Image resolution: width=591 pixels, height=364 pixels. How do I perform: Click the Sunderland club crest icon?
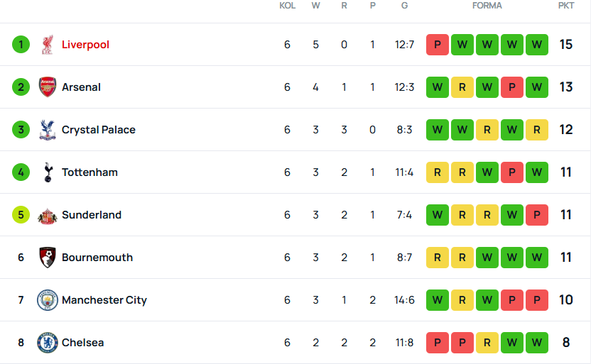[x=48, y=215]
